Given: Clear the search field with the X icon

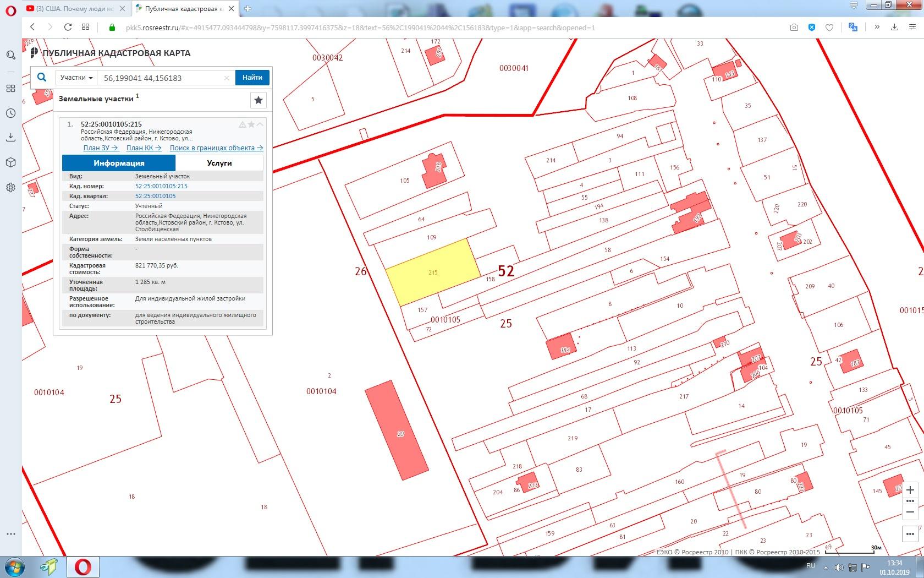Looking at the screenshot, I should tap(227, 78).
